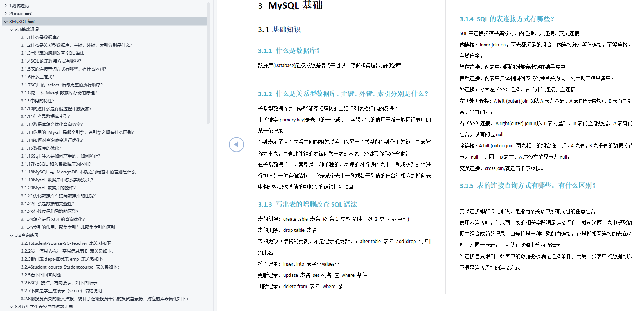Collapse the 3MySQL 基础 chapter

(5, 21)
